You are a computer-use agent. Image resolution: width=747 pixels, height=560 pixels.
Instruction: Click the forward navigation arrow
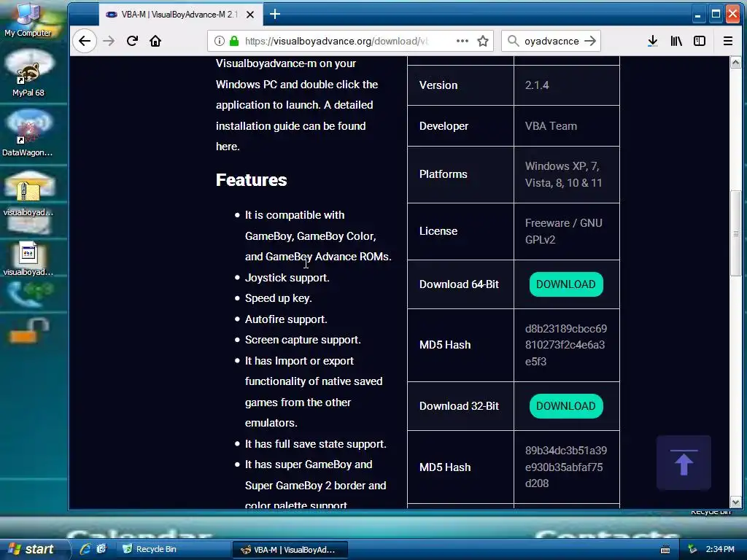[109, 41]
